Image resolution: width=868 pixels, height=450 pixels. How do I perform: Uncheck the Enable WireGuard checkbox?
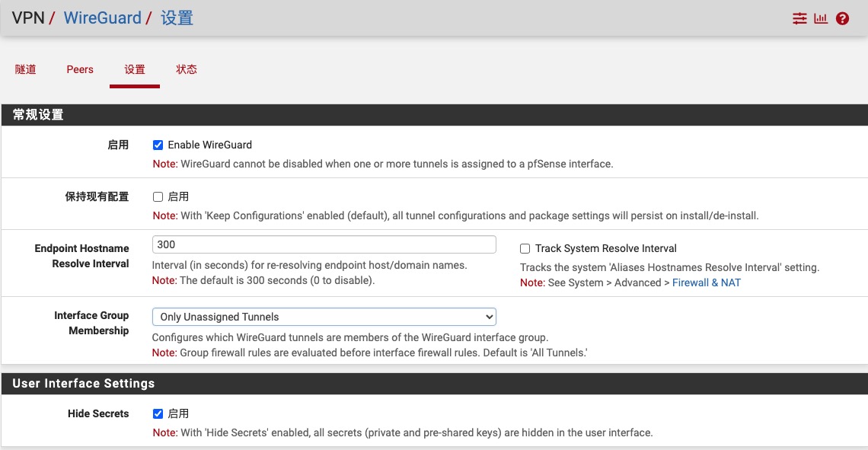(158, 145)
